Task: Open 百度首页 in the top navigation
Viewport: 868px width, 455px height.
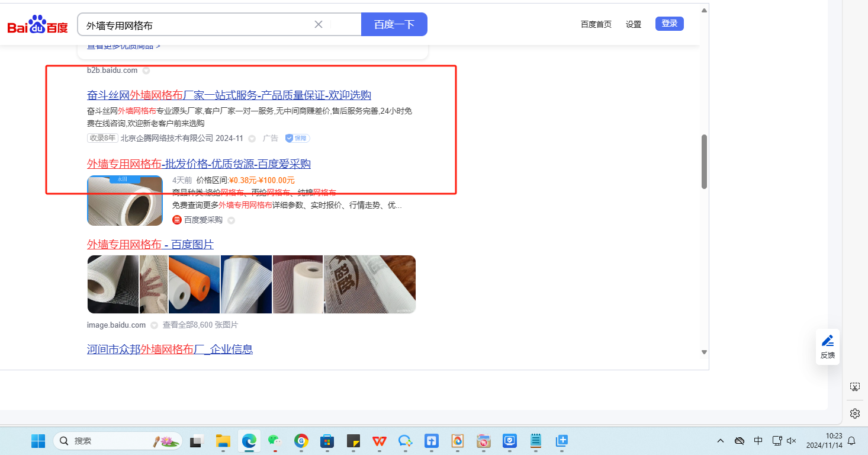Action: [596, 24]
